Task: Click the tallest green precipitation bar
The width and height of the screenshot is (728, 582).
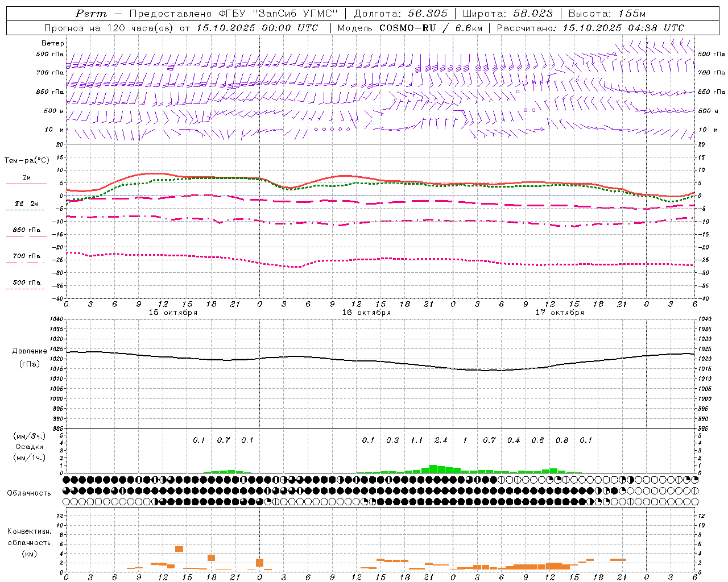Action: point(433,469)
